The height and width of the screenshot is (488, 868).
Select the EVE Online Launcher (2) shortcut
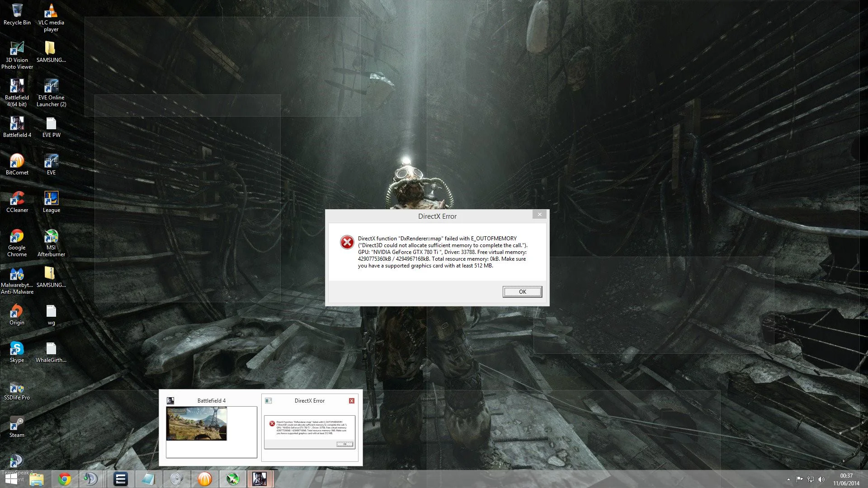click(51, 93)
